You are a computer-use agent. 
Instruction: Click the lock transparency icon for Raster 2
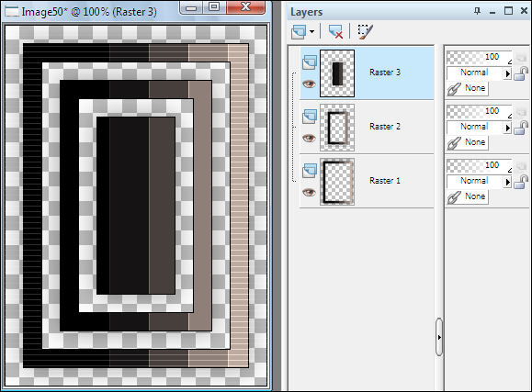coord(521,128)
